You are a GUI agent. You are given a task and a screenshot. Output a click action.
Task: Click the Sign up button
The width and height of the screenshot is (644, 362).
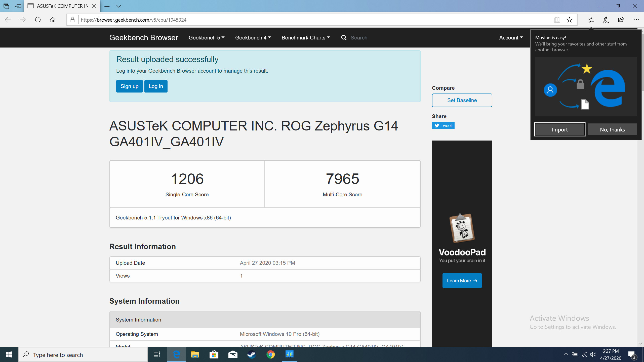point(130,86)
